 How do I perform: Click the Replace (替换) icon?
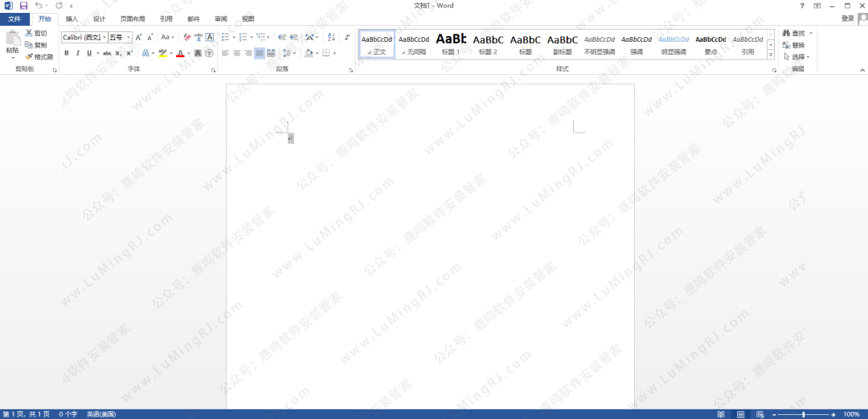click(x=793, y=45)
